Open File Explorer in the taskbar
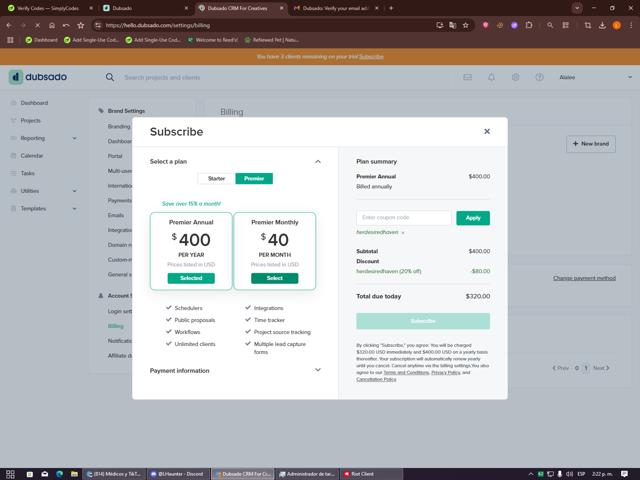The image size is (640, 480). tap(74, 474)
